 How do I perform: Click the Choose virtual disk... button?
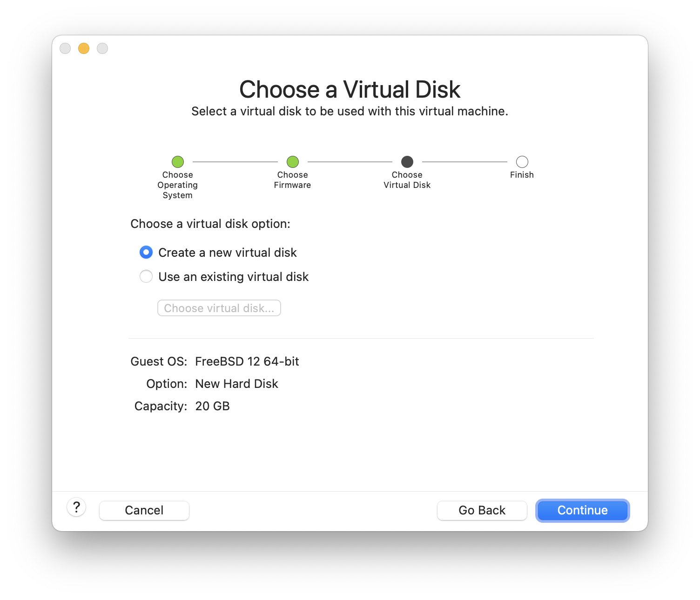(x=219, y=308)
